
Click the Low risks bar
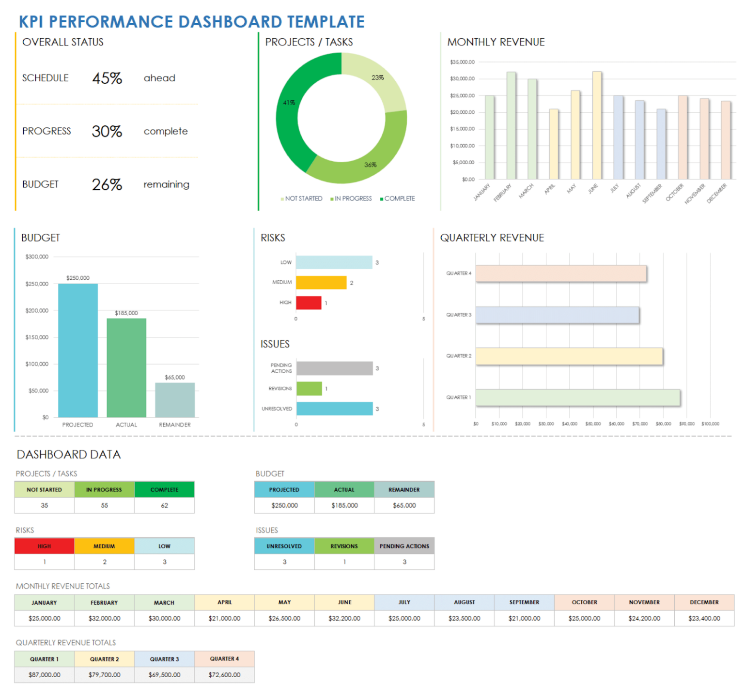334,262
